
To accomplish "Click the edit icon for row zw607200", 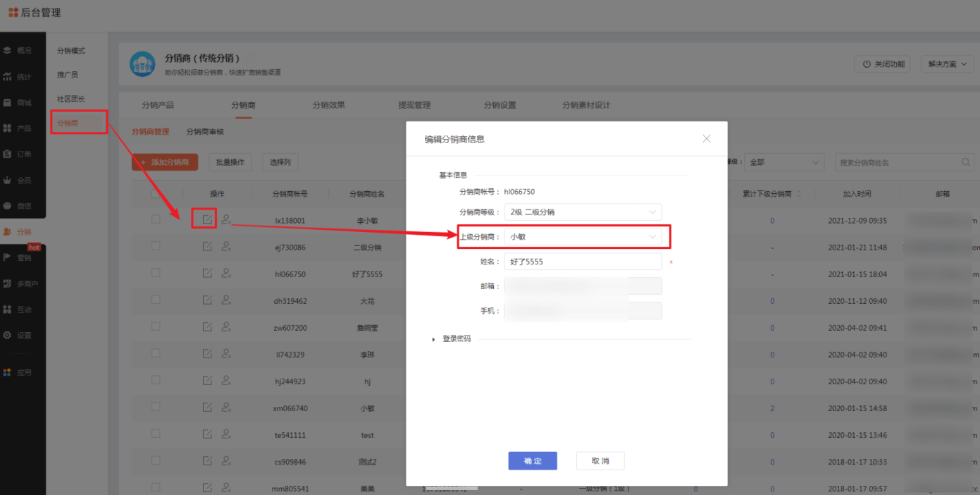I will click(x=207, y=326).
